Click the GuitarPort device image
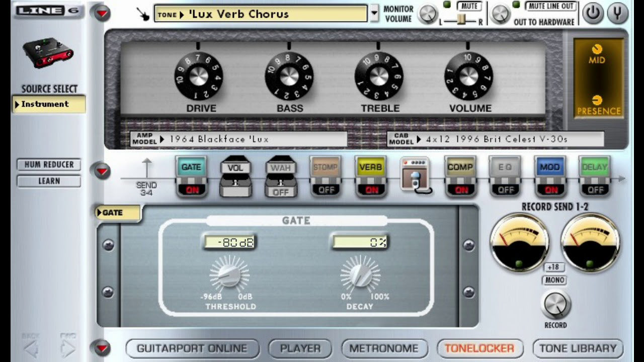Image resolution: width=644 pixels, height=362 pixels. (48, 53)
